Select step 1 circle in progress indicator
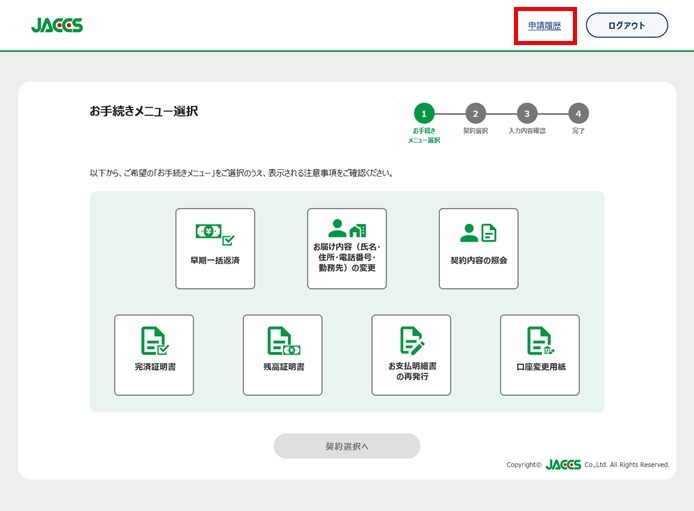The height and width of the screenshot is (511, 694). click(x=425, y=113)
